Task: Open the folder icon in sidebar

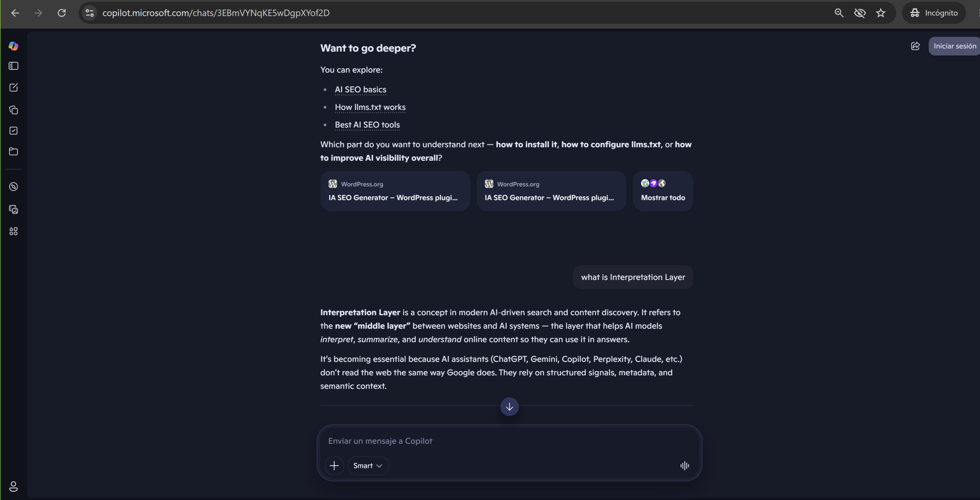Action: pyautogui.click(x=13, y=152)
